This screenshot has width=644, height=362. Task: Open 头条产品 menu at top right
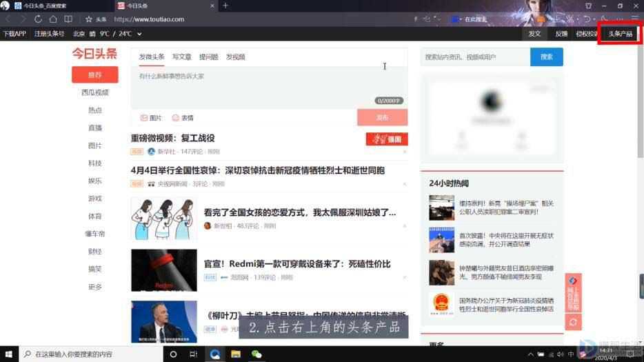tap(620, 34)
